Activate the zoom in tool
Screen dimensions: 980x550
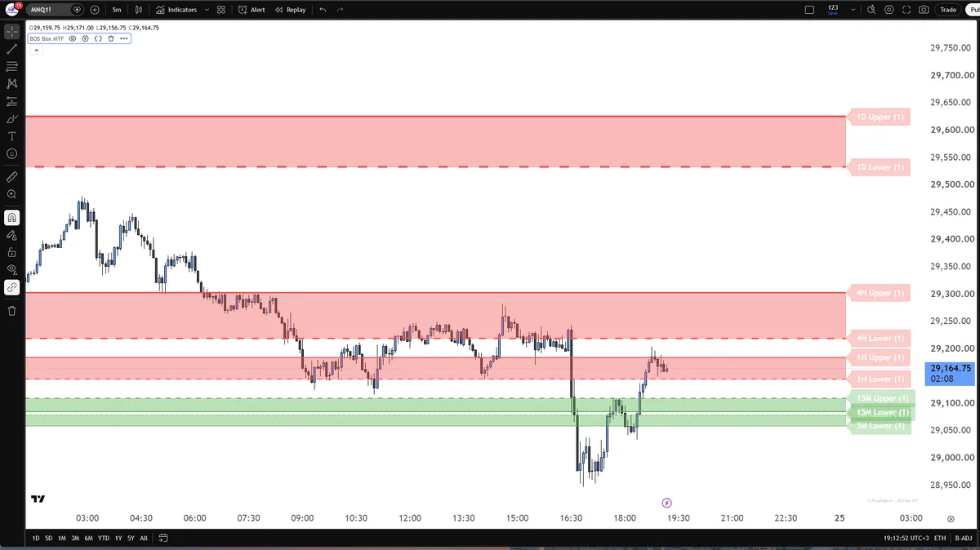click(12, 194)
